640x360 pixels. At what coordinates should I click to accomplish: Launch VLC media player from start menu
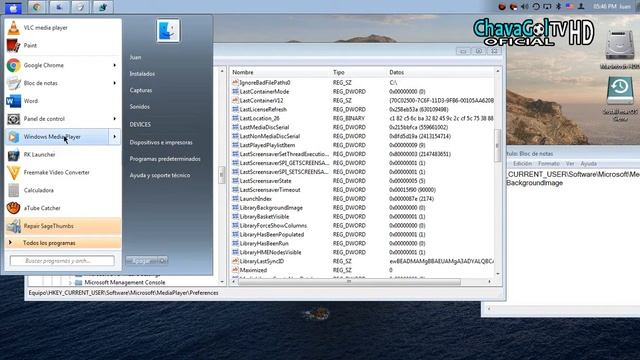[62, 28]
